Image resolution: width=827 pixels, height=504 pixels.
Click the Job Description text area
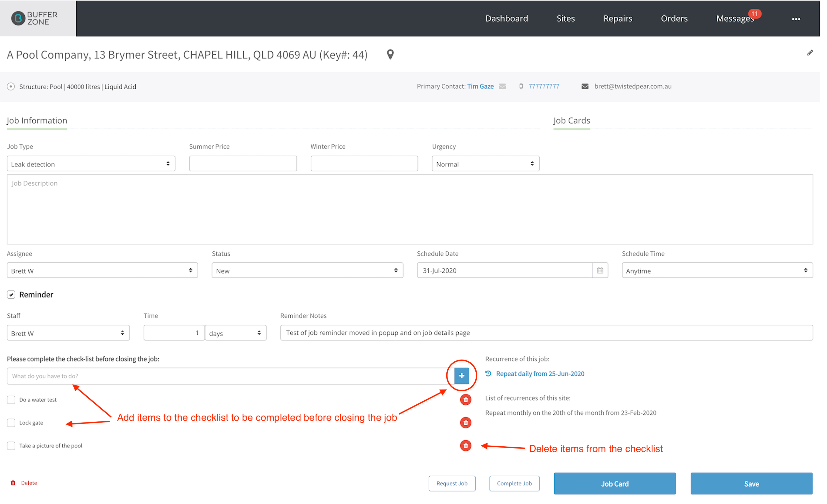click(410, 210)
